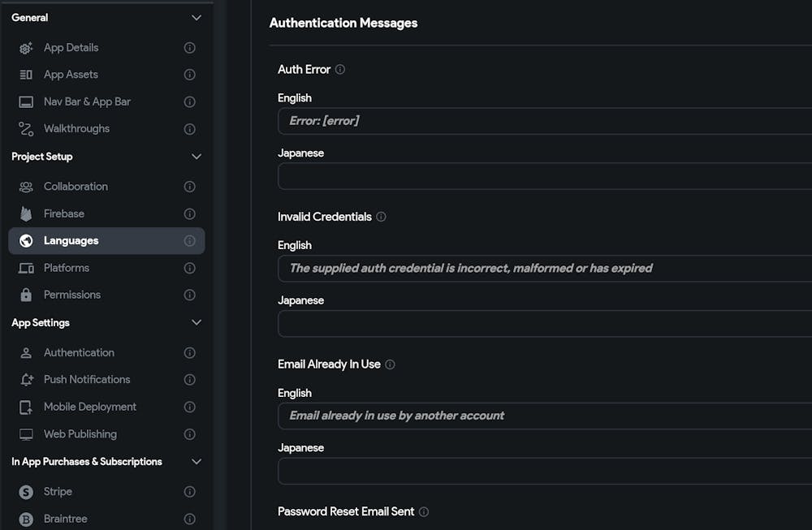This screenshot has height=530, width=812.
Task: Click the Collaboration people icon
Action: coord(25,186)
